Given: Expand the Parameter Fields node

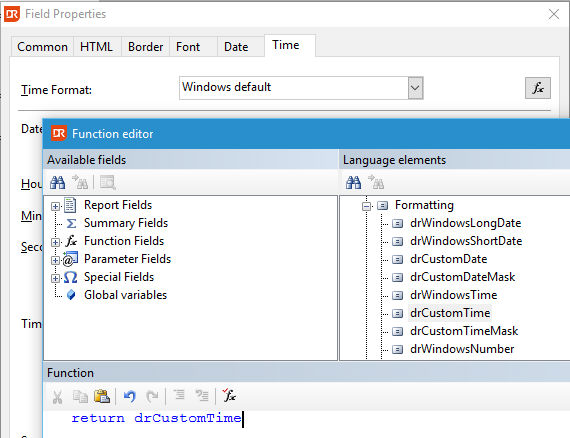Looking at the screenshot, I should click(55, 260).
